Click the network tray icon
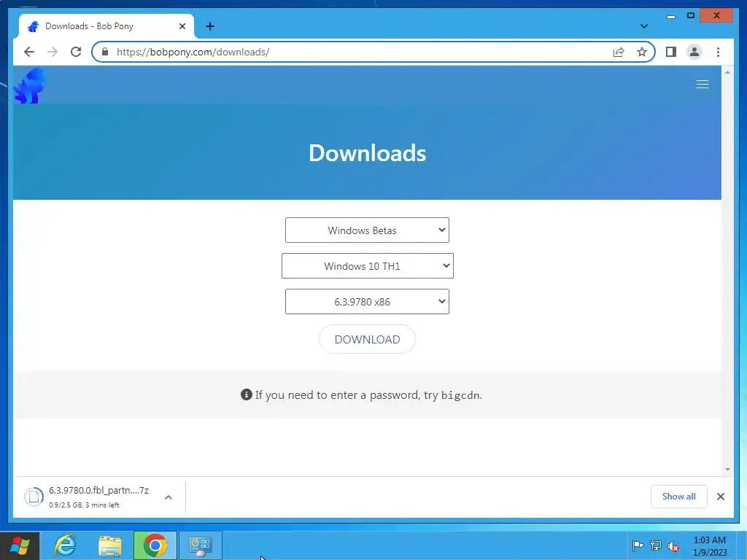747x560 pixels. pyautogui.click(x=656, y=545)
